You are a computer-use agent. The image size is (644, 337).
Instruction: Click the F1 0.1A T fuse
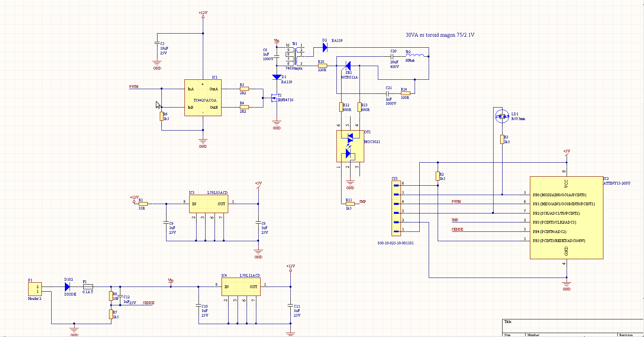tap(88, 287)
